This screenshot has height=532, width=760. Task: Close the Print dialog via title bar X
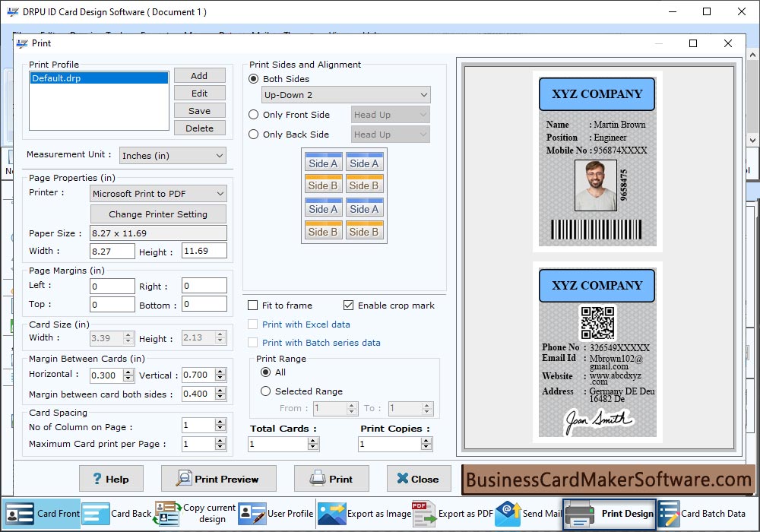pos(728,43)
